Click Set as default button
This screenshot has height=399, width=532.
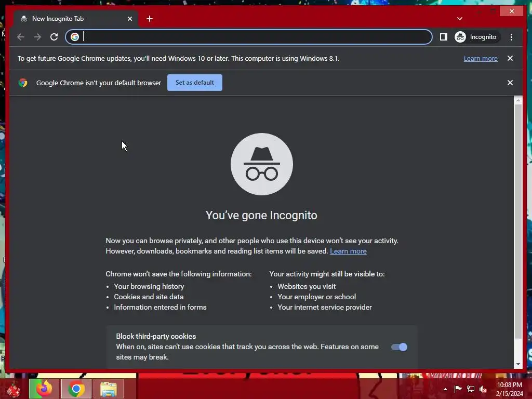(x=195, y=83)
